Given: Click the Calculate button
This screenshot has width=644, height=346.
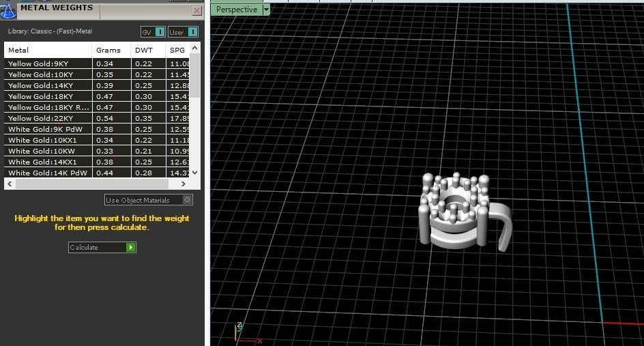Looking at the screenshot, I should pos(102,247).
